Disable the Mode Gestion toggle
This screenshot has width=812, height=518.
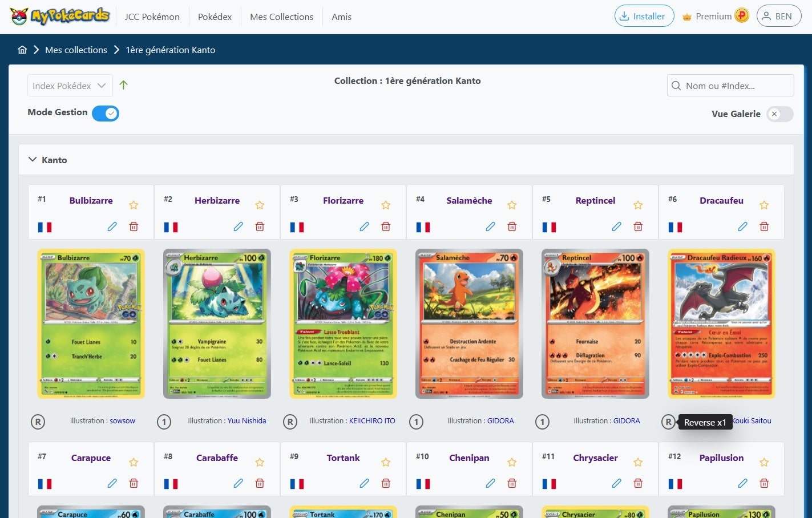[106, 113]
